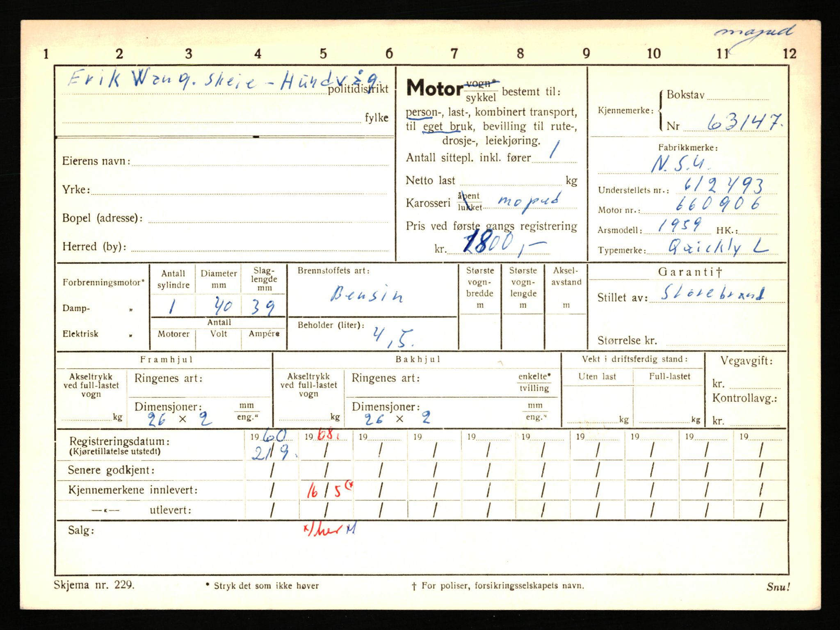Click the 'Bopel (adresse):' label
Image resolution: width=840 pixels, height=630 pixels.
(102, 218)
